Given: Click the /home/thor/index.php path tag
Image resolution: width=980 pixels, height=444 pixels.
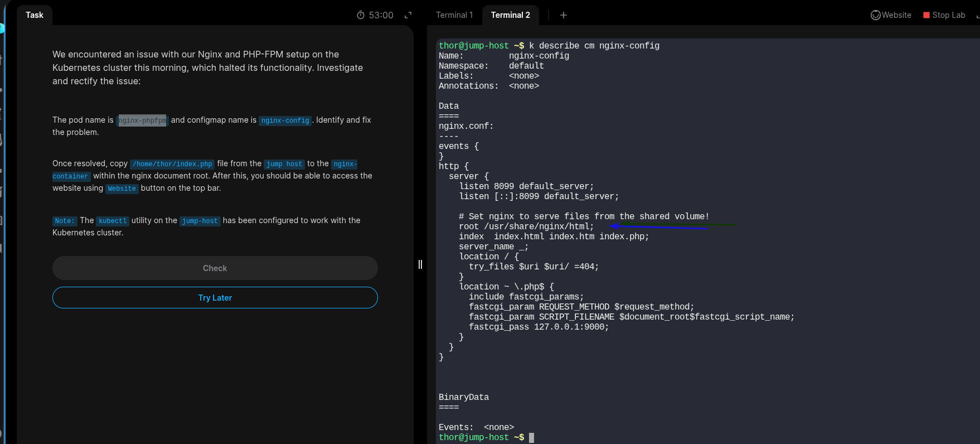Looking at the screenshot, I should [172, 164].
